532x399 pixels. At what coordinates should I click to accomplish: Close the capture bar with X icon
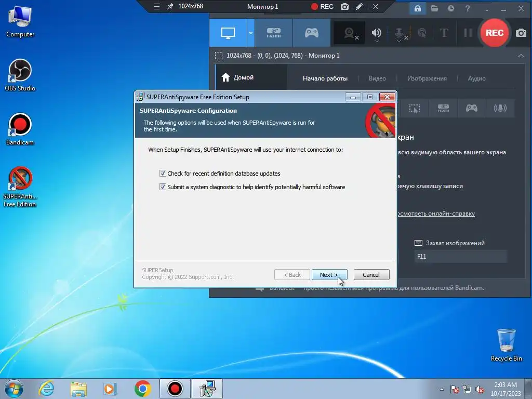coord(375,6)
